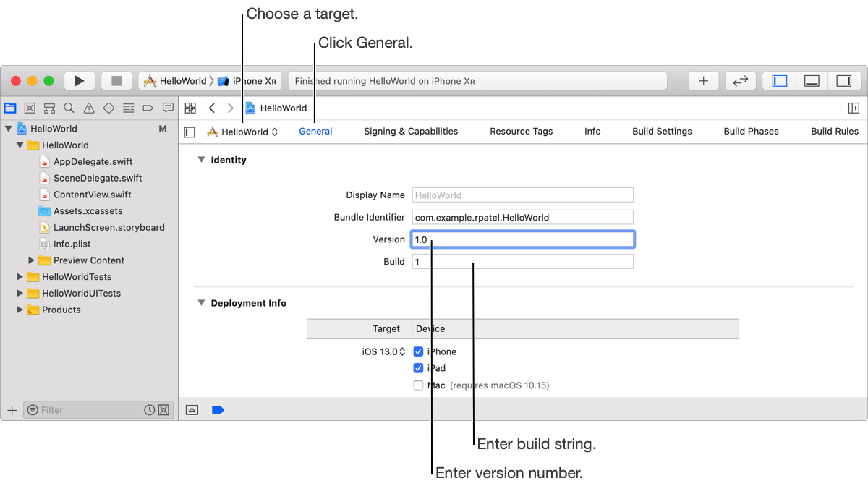This screenshot has width=868, height=486.
Task: Open Signing & Capabilities tab
Action: [411, 131]
